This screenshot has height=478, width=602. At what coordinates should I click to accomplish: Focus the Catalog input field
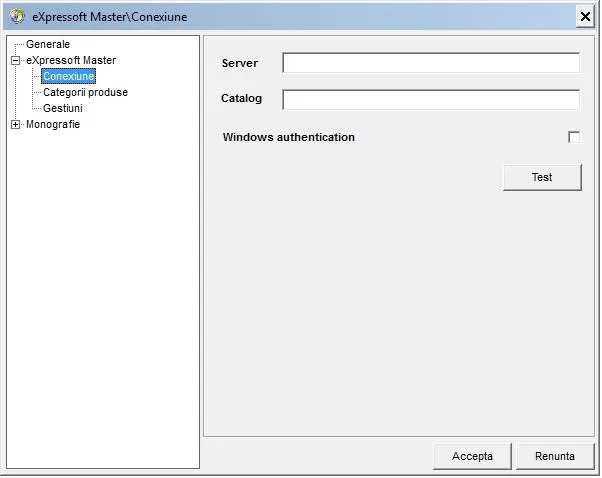click(x=431, y=99)
